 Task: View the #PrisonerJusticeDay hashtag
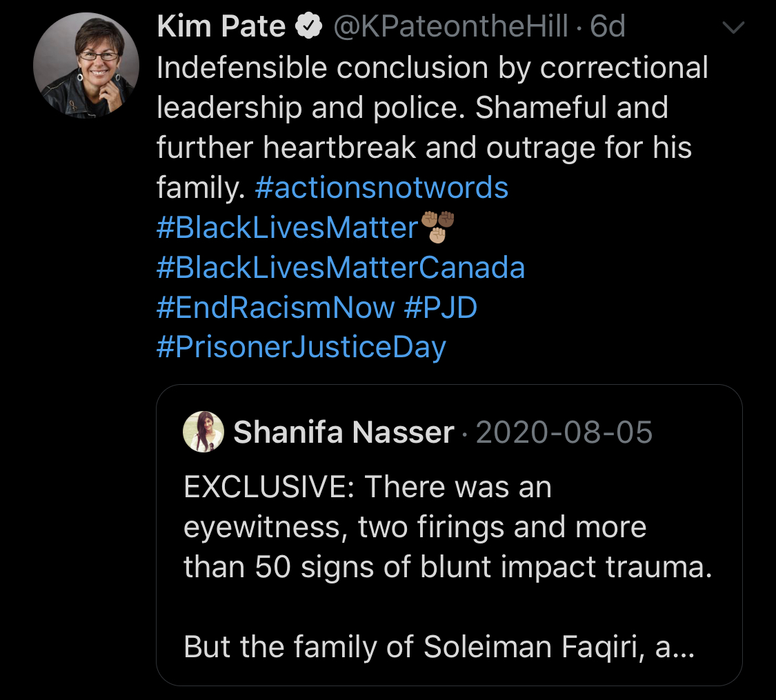[301, 347]
